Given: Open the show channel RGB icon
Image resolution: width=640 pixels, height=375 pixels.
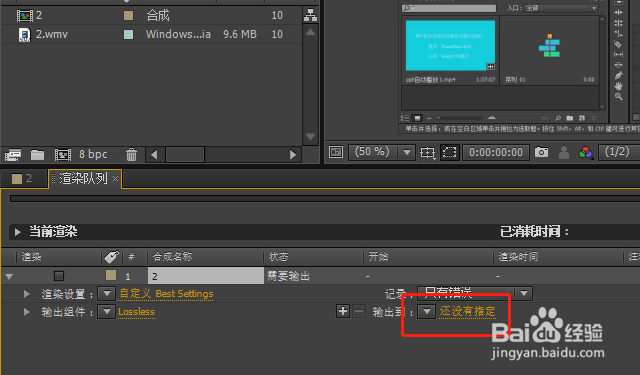Looking at the screenshot, I should pyautogui.click(x=586, y=153).
